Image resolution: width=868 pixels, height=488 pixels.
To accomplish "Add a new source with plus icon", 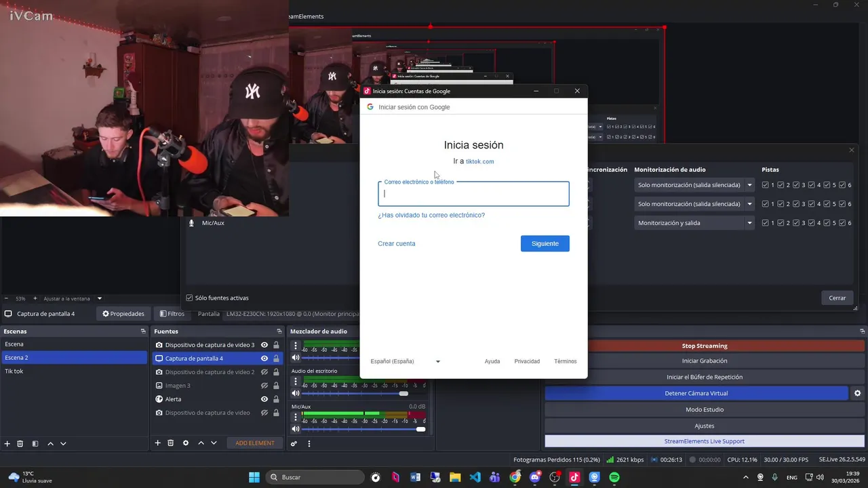I will [x=158, y=443].
